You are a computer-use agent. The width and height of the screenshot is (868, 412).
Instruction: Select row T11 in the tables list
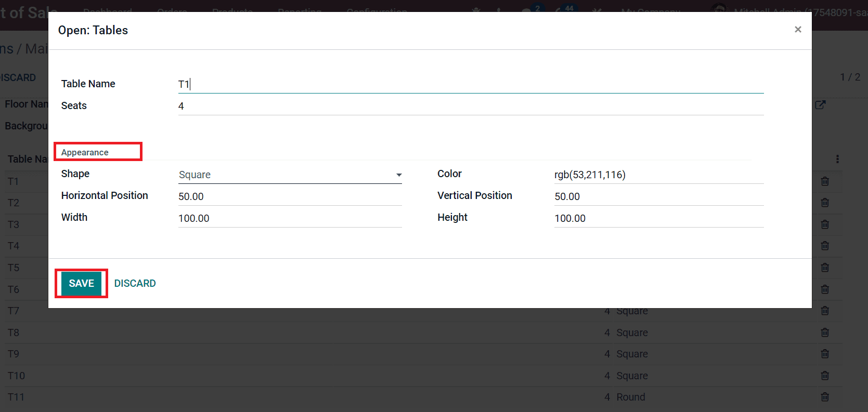424,397
